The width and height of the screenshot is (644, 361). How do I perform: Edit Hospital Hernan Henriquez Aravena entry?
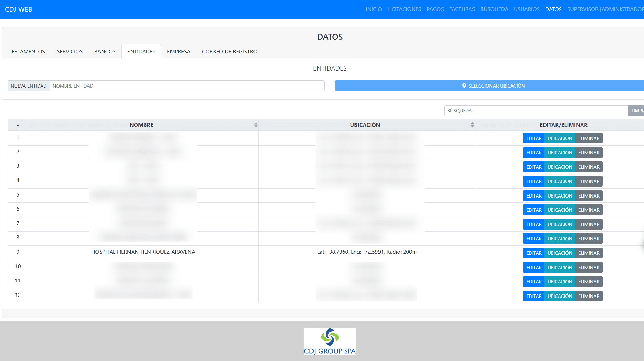[x=533, y=253]
